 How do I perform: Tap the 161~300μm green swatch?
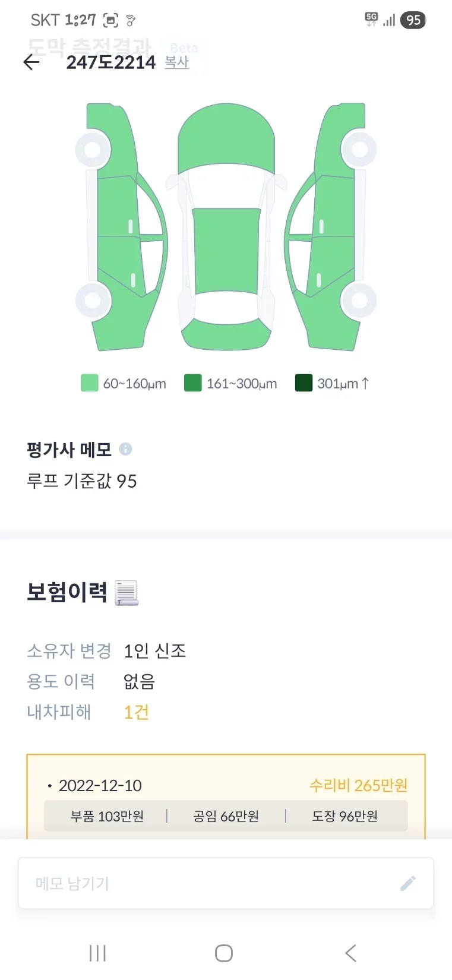193,383
